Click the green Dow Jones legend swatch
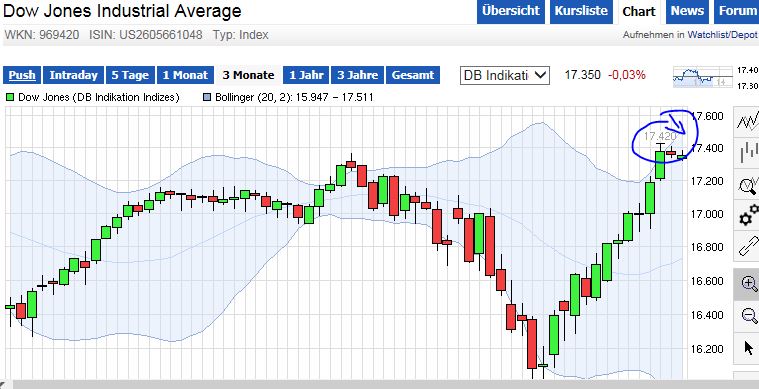The height and width of the screenshot is (389, 759). pos(10,97)
